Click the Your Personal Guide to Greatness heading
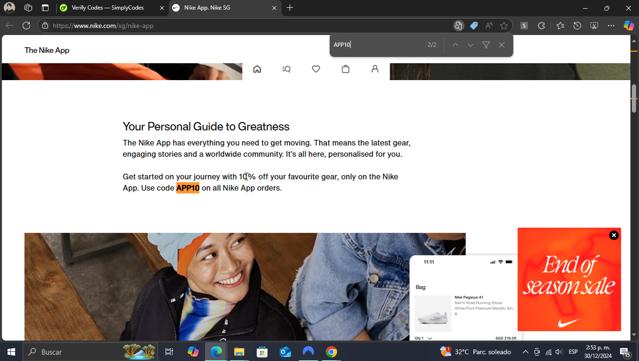This screenshot has height=361, width=639. coord(206,126)
